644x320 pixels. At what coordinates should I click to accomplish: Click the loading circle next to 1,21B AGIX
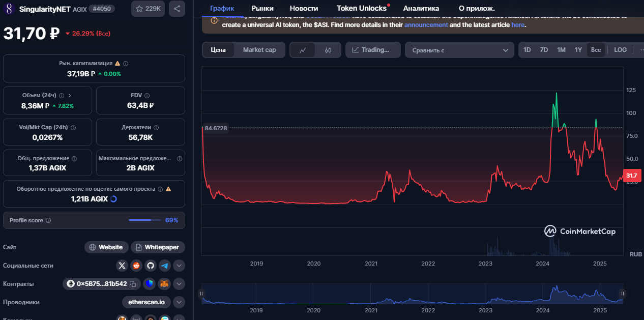(114, 199)
